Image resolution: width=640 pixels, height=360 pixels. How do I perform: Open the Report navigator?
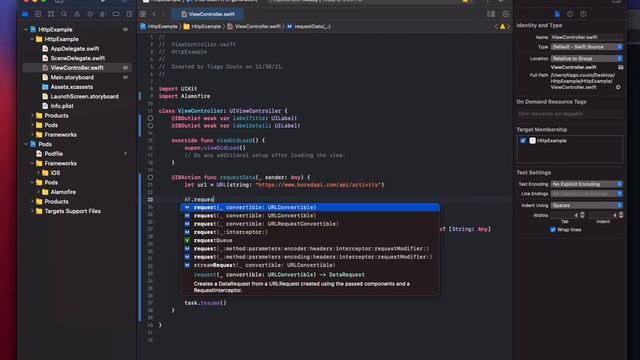129,14
